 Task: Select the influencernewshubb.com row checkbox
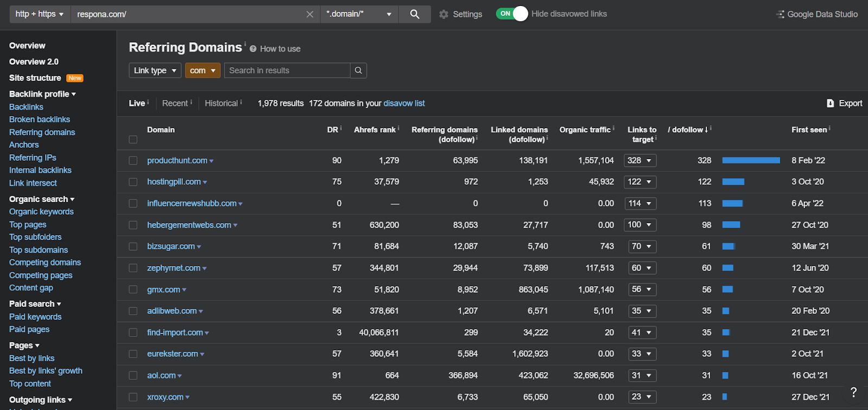coord(133,204)
